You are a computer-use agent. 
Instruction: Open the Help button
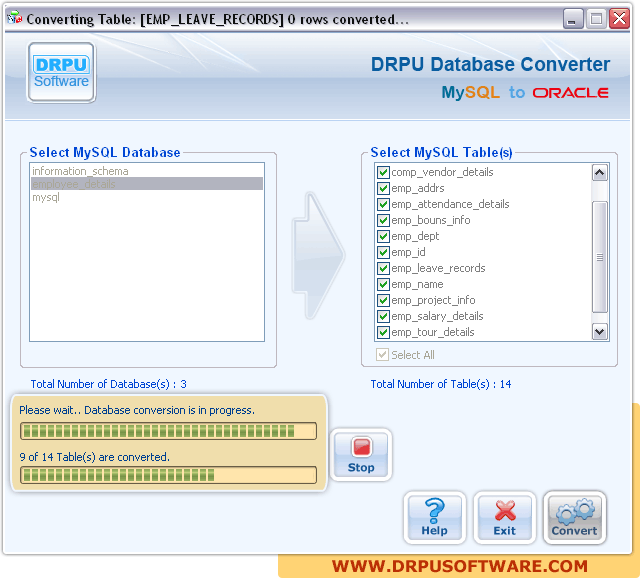pyautogui.click(x=434, y=518)
